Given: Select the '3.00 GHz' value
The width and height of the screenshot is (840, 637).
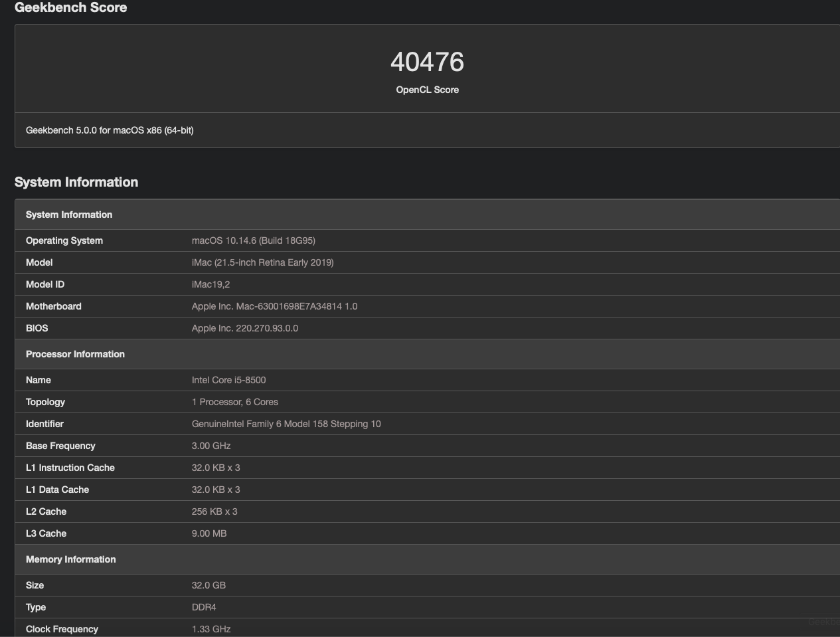Looking at the screenshot, I should tap(211, 446).
